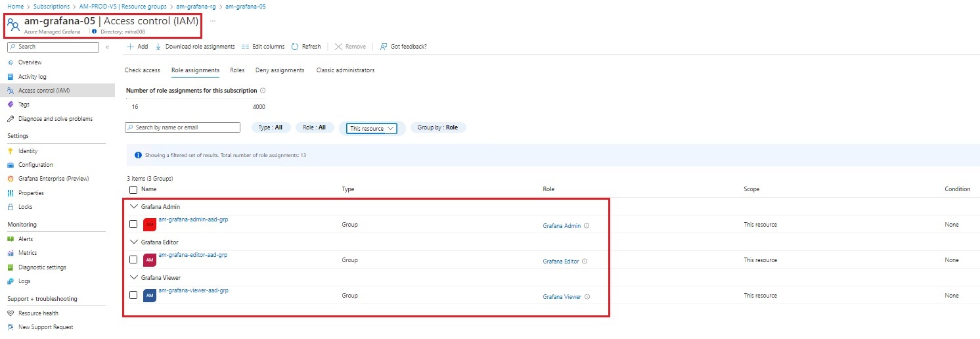Tick the select-all Name header checkbox

[x=133, y=189]
